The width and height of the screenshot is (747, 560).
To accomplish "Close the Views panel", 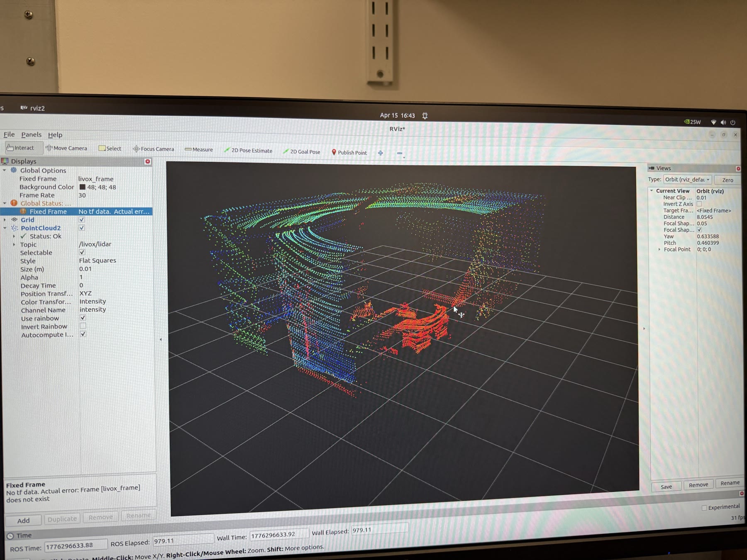I will click(738, 168).
